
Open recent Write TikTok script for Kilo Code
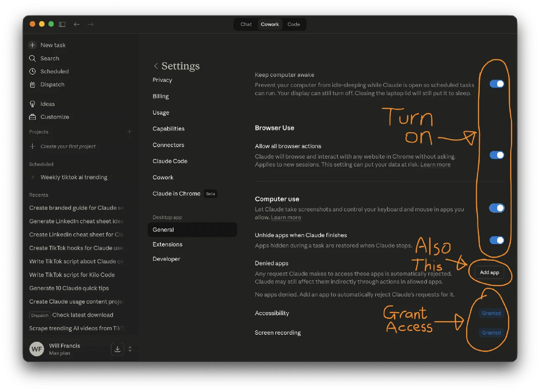pyautogui.click(x=72, y=275)
